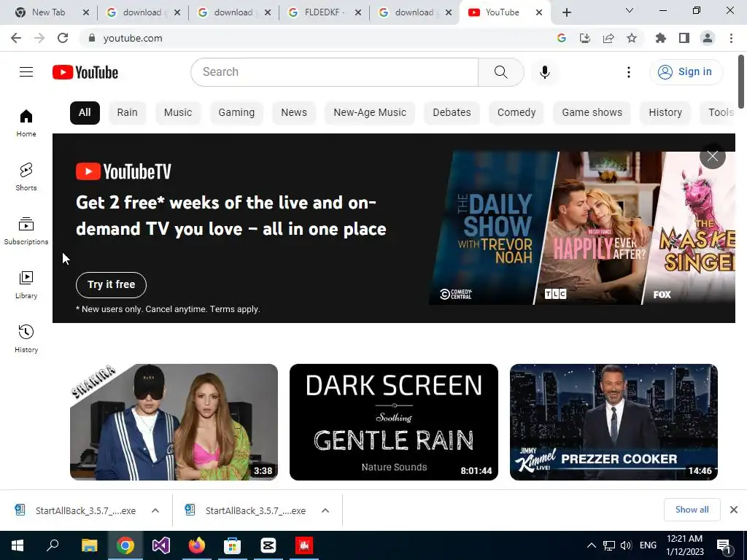Click the Google icon in address bar
The width and height of the screenshot is (747, 560).
click(562, 38)
